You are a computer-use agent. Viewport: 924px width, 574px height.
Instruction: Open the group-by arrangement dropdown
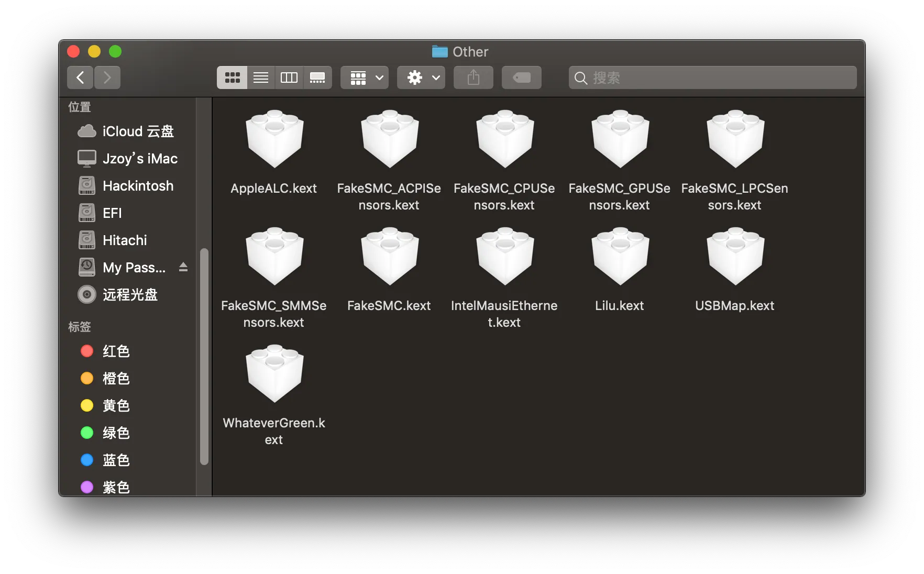365,78
